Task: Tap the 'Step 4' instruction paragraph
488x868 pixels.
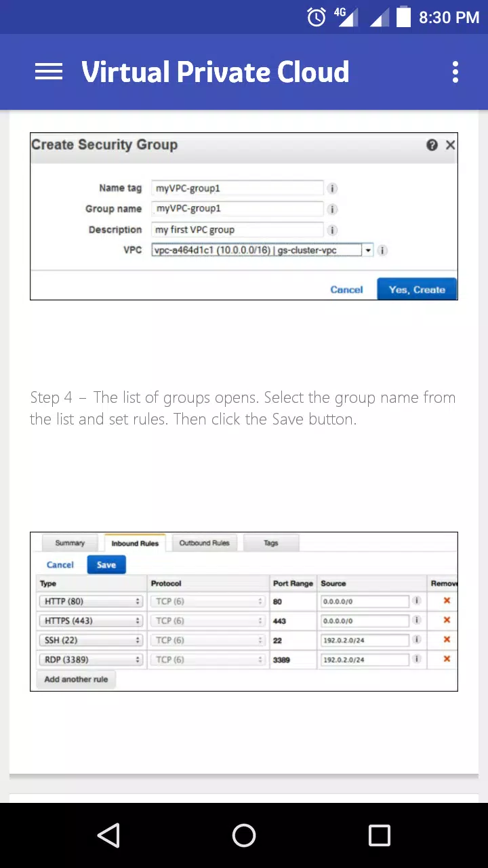Action: tap(243, 408)
